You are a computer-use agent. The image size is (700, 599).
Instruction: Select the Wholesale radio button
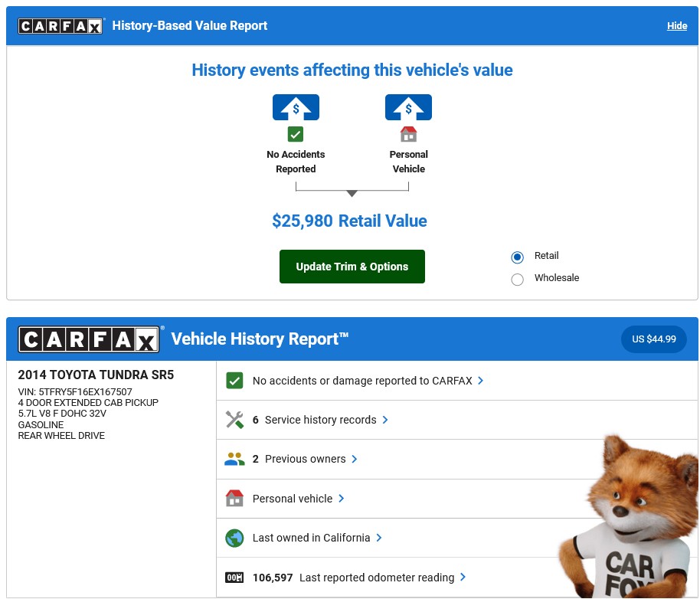pos(517,280)
